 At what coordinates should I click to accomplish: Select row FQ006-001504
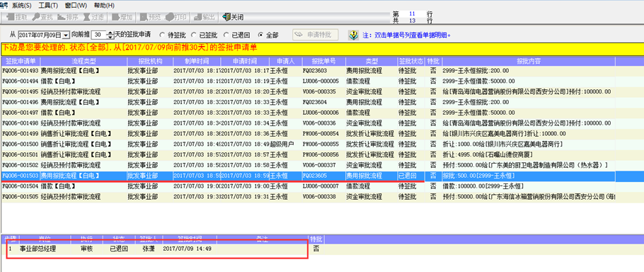click(x=308, y=186)
